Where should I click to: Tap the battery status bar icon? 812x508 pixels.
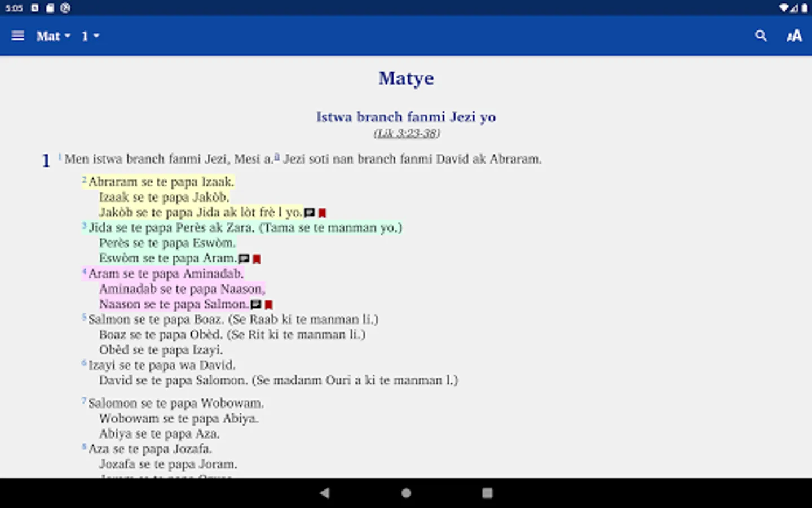coord(805,8)
